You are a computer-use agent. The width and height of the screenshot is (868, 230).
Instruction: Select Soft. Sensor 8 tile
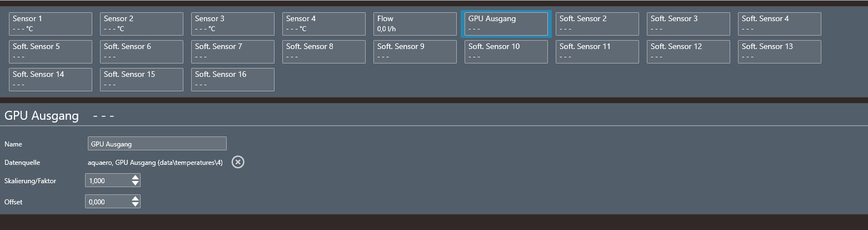pos(324,51)
